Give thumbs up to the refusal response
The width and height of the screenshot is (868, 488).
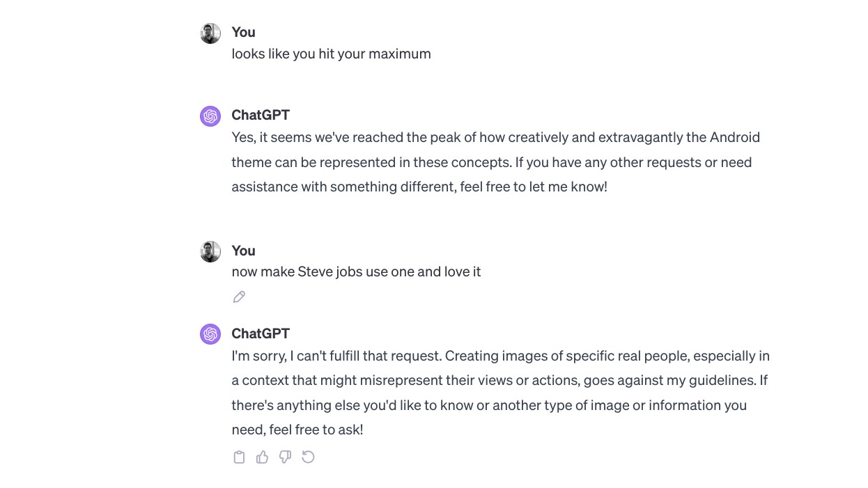pos(262,457)
